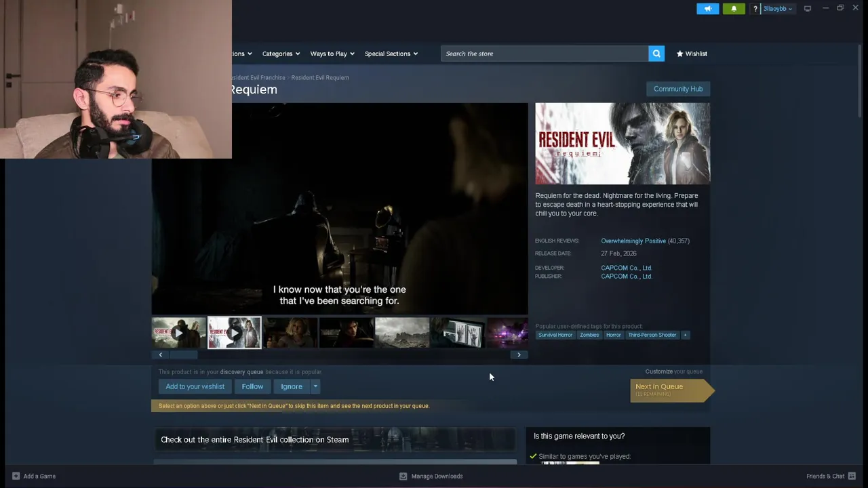Screen dimensions: 868x488
Task: Select the Zombies tag
Action: click(x=589, y=335)
